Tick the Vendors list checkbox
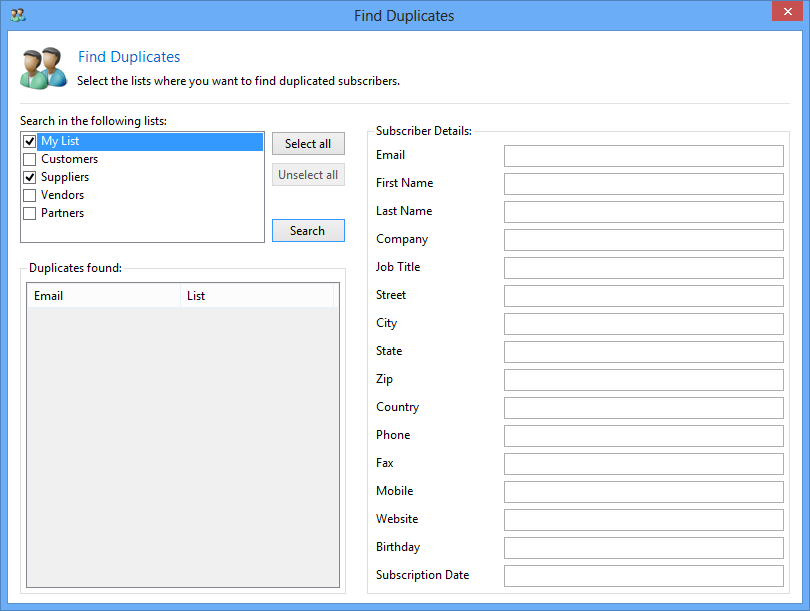Viewport: 810px width, 611px height. 30,196
